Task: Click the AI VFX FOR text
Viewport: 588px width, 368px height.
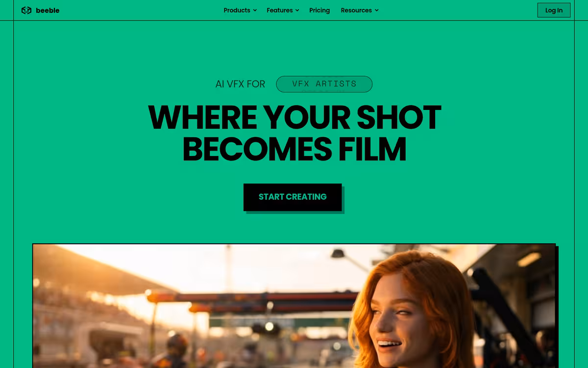Action: (240, 84)
